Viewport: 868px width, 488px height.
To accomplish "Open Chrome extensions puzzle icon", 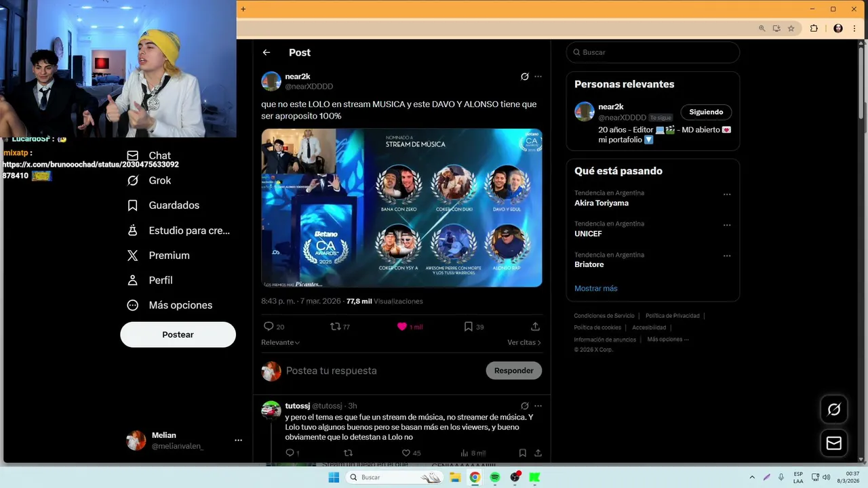I will point(814,28).
